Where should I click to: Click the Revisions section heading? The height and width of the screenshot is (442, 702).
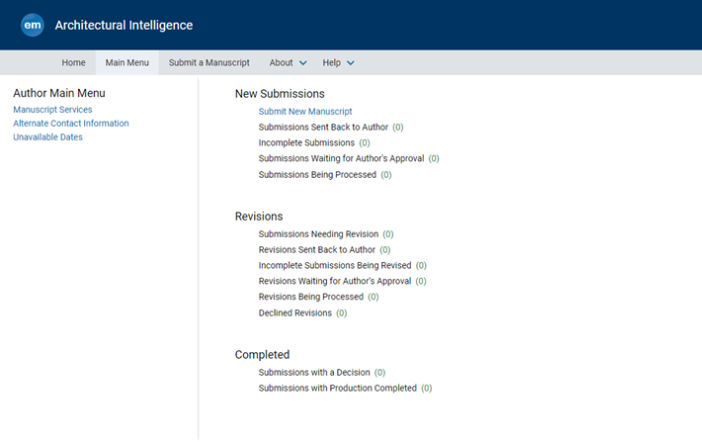259,216
